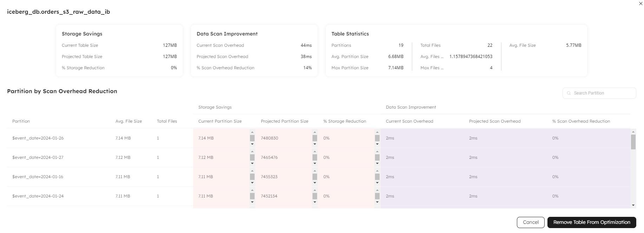Sort by the Avg. File Size column header
The width and height of the screenshot is (644, 233).
(x=129, y=121)
